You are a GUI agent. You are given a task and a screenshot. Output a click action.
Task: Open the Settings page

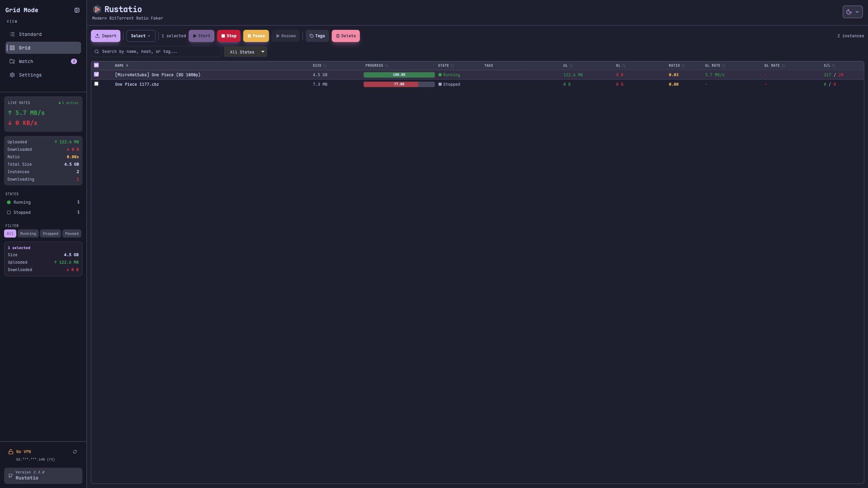(31, 75)
